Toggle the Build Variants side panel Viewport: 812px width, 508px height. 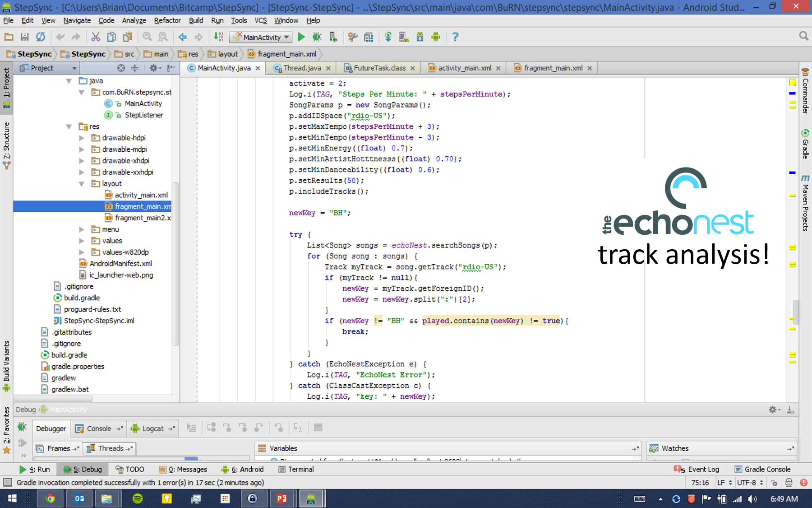6,366
